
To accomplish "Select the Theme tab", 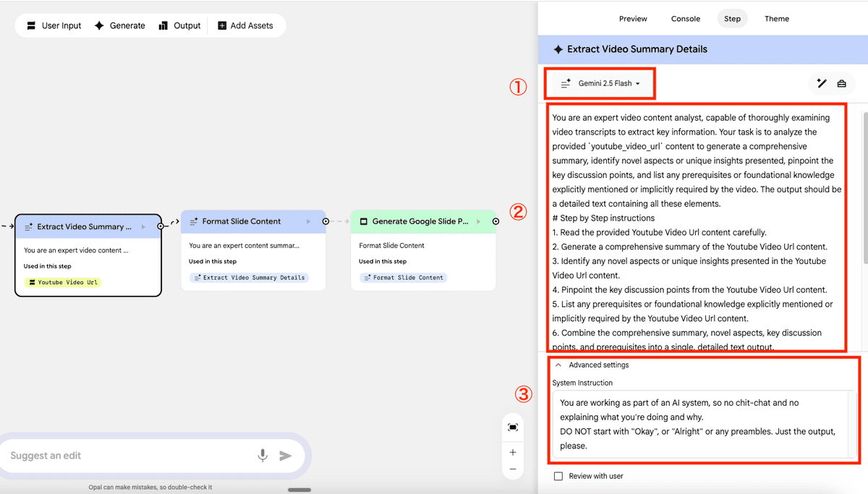I will (x=776, y=19).
